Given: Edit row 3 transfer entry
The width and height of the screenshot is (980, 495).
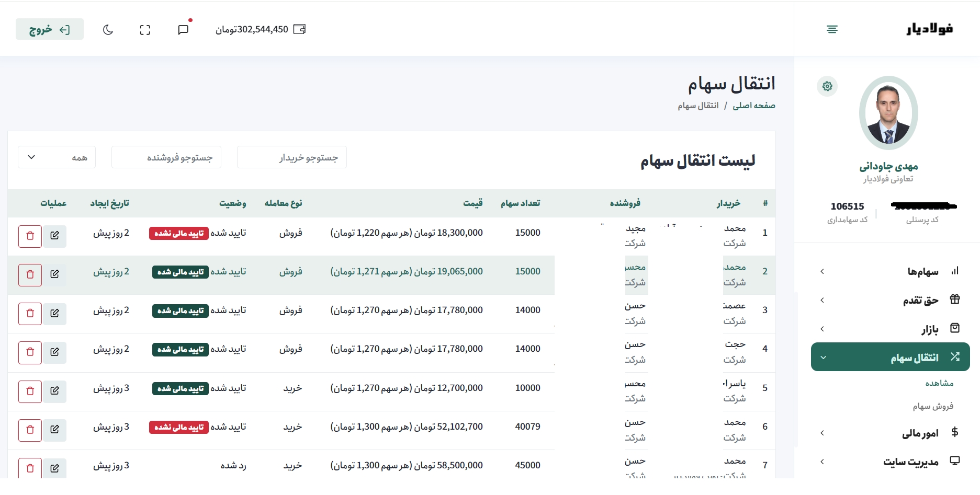Looking at the screenshot, I should point(55,314).
